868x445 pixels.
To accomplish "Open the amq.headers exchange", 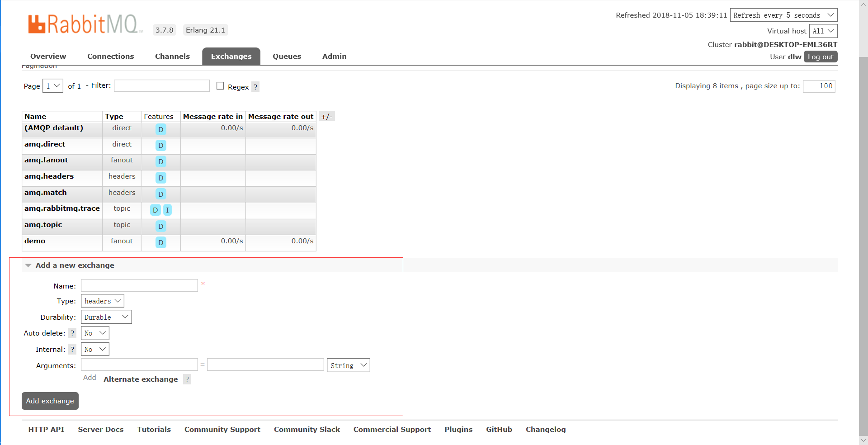I will [49, 176].
